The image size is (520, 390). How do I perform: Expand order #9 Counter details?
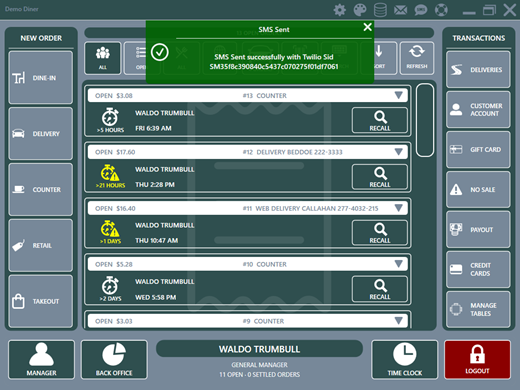pyautogui.click(x=398, y=321)
